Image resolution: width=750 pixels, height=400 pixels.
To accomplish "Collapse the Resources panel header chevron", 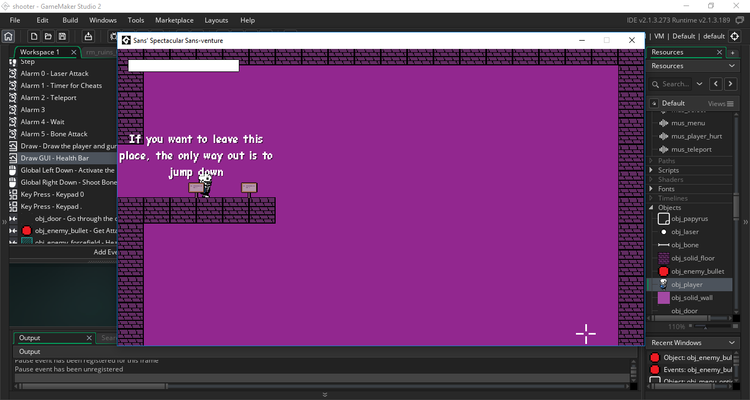I will coord(731,66).
